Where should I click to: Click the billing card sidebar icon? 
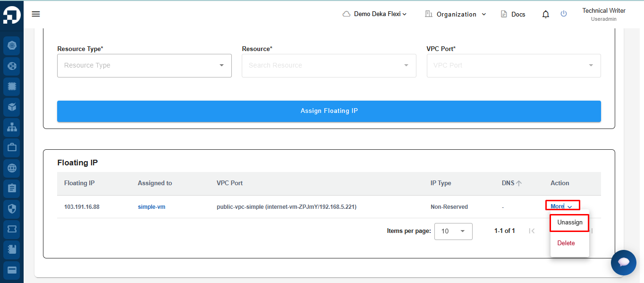click(12, 270)
